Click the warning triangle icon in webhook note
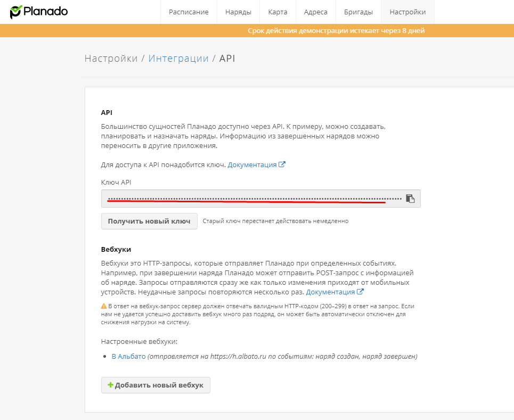The image size is (514, 420). click(x=104, y=307)
